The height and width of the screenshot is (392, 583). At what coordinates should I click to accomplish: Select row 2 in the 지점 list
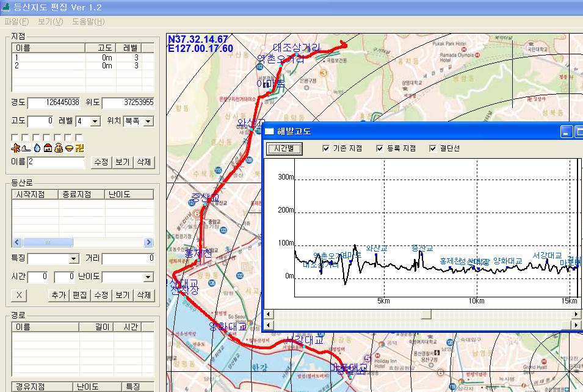83,66
